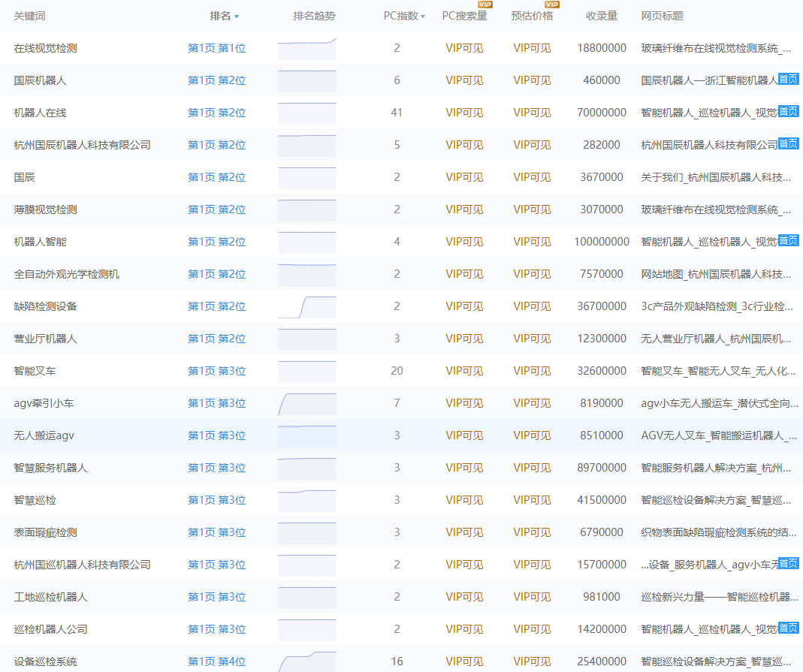The image size is (803, 672).
Task: Select the keyword 设备巡检系统
Action: [46, 661]
